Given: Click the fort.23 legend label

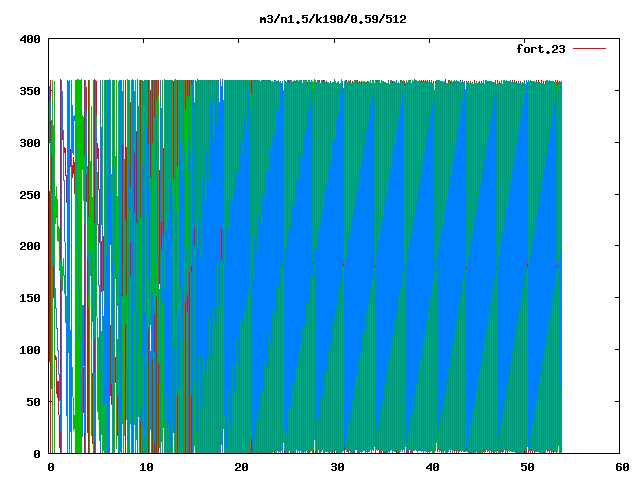Looking at the screenshot, I should pos(541,49).
